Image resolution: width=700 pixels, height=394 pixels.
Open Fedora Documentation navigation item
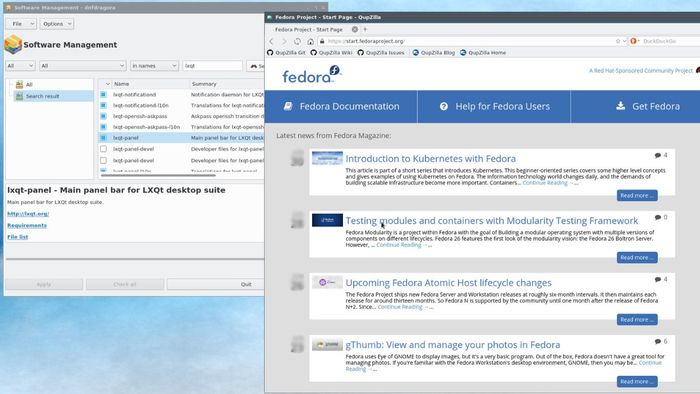coord(342,106)
